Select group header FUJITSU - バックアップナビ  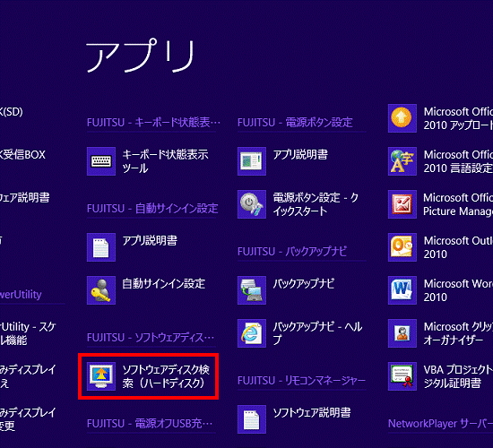tap(292, 252)
